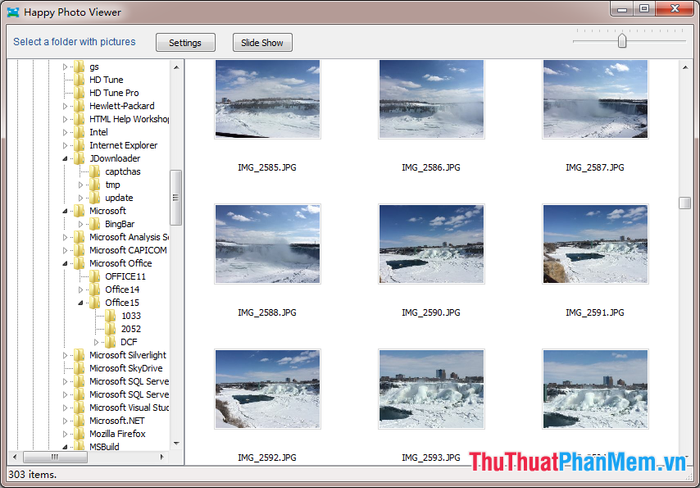Open the Settings button
The image size is (700, 488).
pyautogui.click(x=185, y=42)
